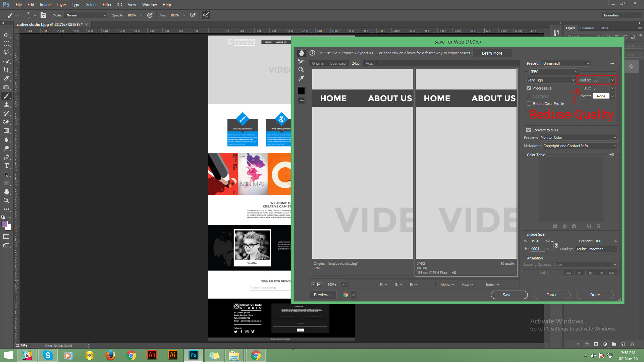The height and width of the screenshot is (362, 644).
Task: Pick the Eyedropper tool in Save for Web
Action: 301,78
